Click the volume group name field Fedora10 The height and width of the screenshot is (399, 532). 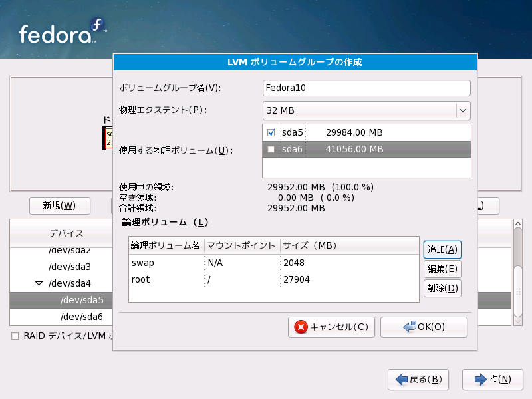point(366,88)
